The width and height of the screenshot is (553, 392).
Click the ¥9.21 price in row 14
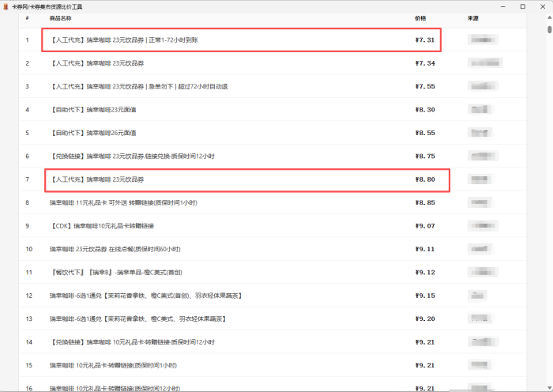pyautogui.click(x=425, y=342)
